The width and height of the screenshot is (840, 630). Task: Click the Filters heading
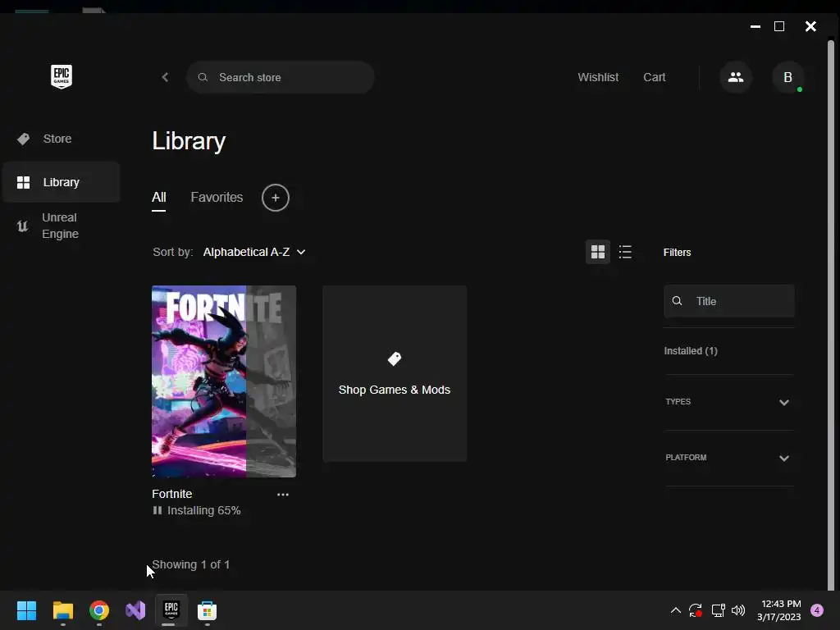click(x=677, y=253)
